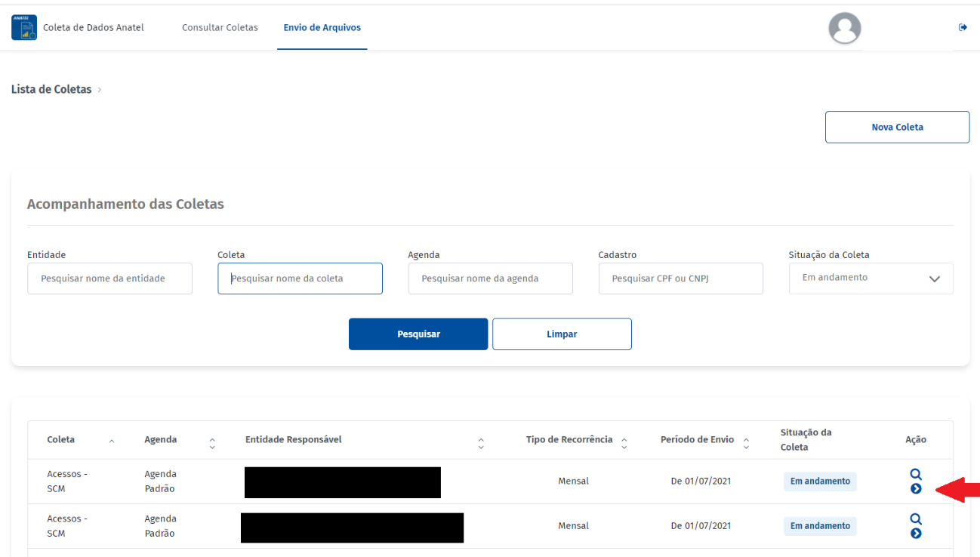Clear the filters with Limpar button

562,334
